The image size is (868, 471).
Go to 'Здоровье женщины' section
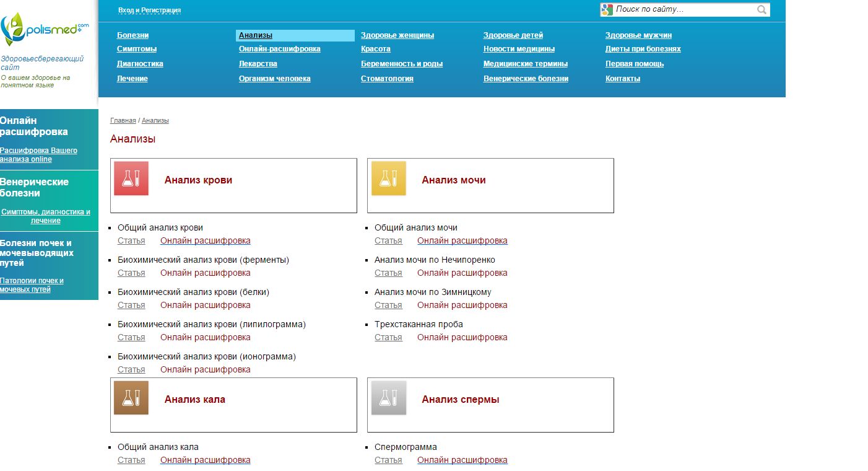pyautogui.click(x=397, y=35)
